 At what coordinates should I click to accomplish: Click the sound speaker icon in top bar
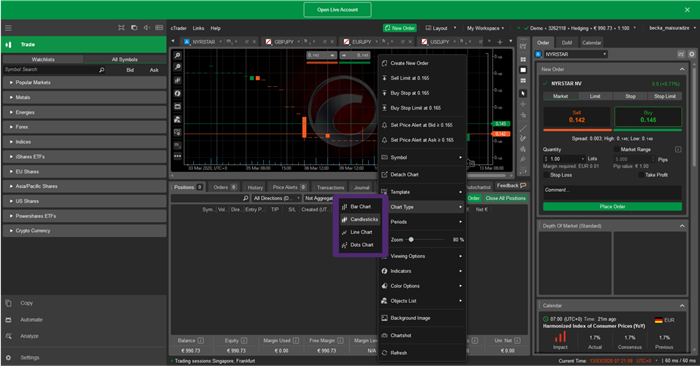coord(146,28)
